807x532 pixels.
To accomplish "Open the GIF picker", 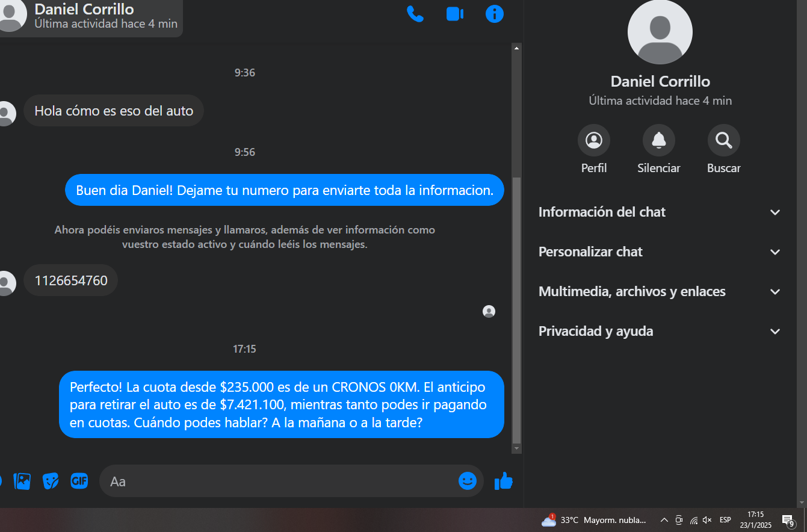I will [79, 481].
